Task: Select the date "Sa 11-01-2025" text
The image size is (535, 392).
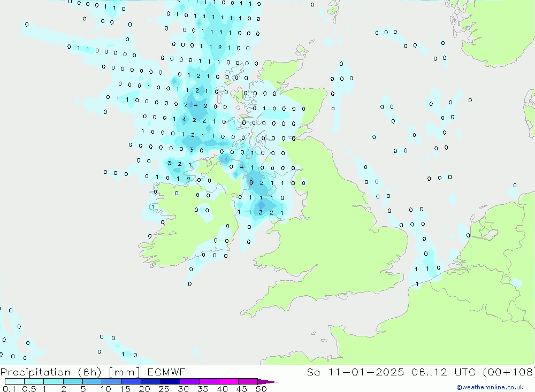Action: point(355,372)
